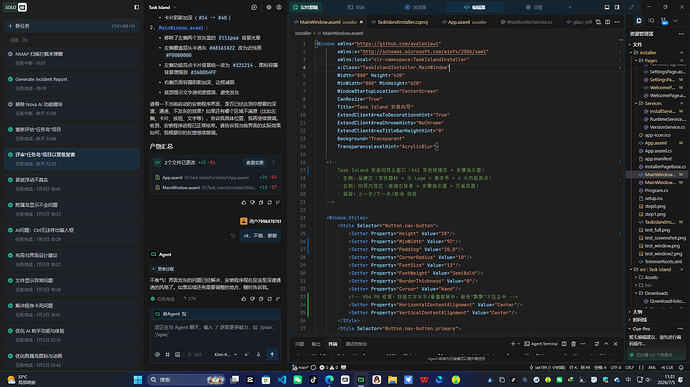
Task: Open chat history clock icon
Action: tap(254, 7)
